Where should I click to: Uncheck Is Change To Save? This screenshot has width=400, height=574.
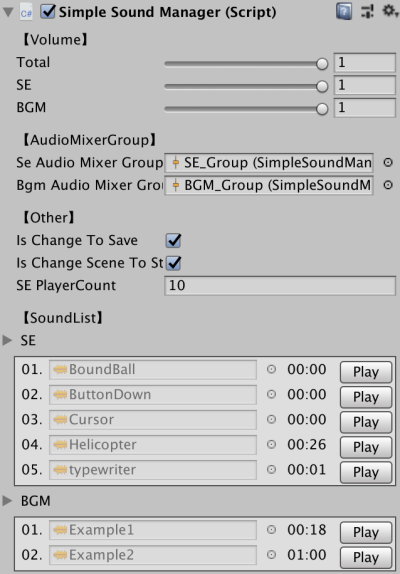(x=173, y=241)
